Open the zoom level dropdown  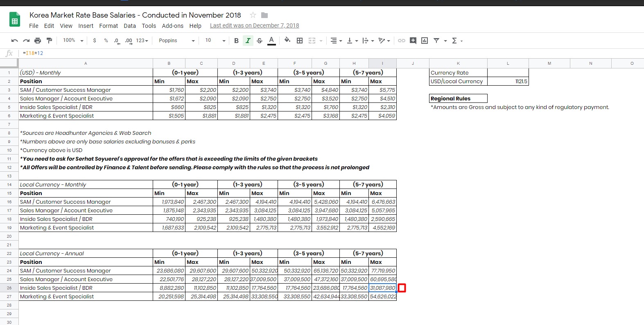[73, 41]
